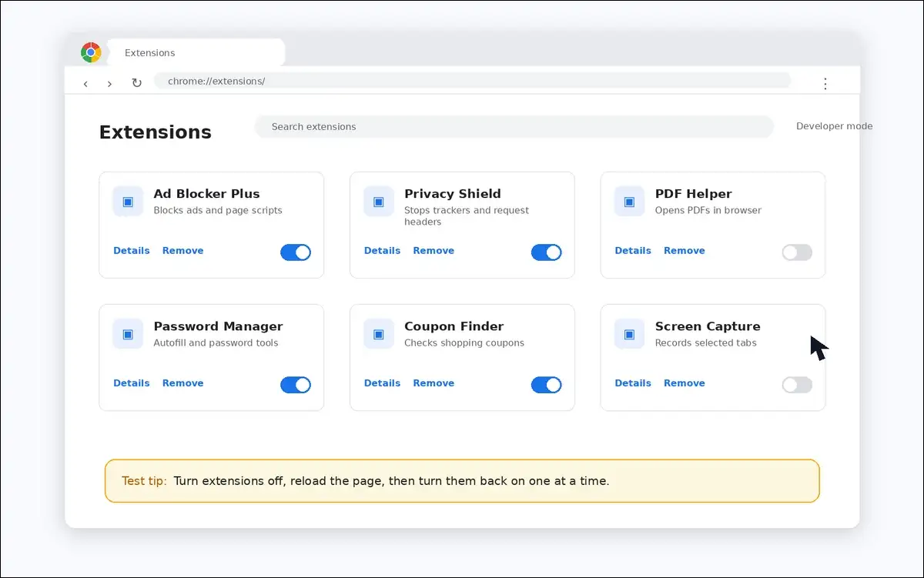Click the Screen Capture title
This screenshot has height=578, width=924.
pyautogui.click(x=708, y=326)
